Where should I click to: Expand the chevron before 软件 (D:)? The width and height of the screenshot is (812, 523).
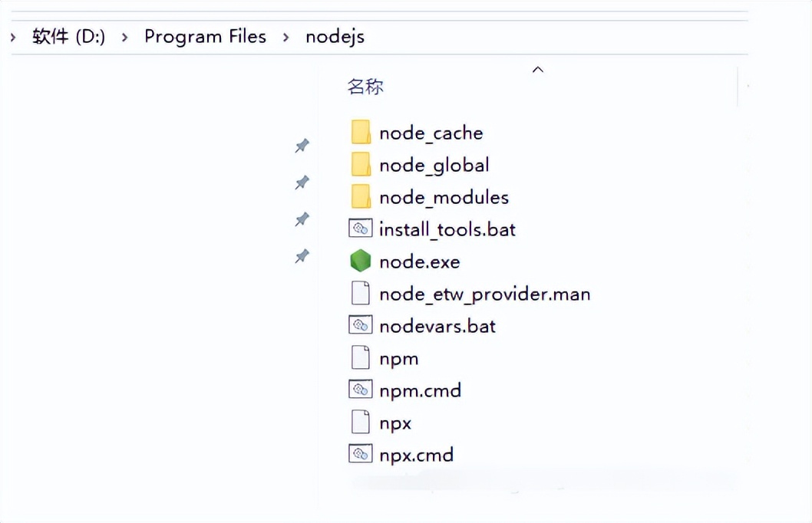click(13, 37)
